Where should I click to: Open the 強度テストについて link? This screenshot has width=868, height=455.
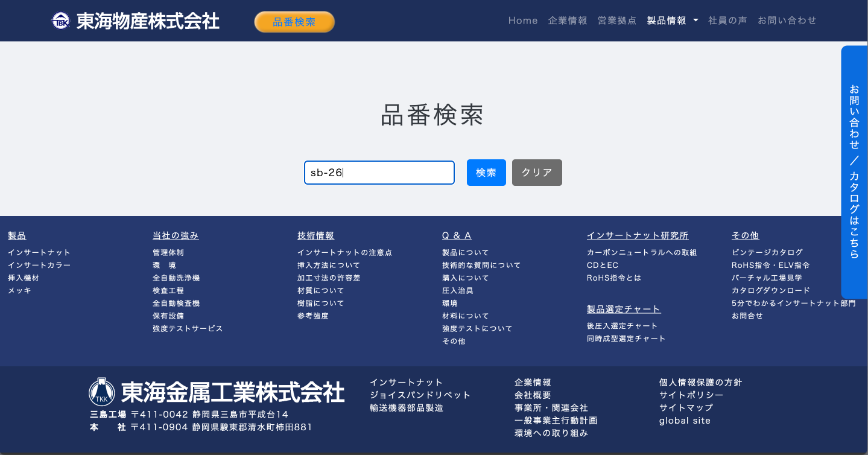(477, 329)
